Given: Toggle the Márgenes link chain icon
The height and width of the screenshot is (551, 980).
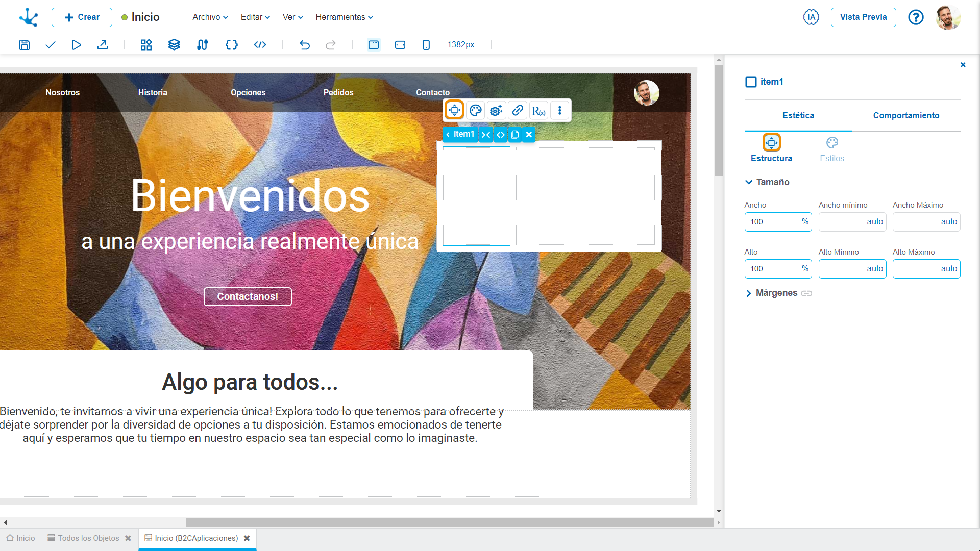Looking at the screenshot, I should click(806, 293).
